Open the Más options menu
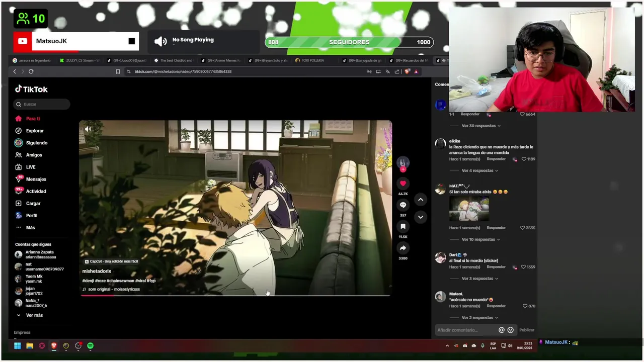This screenshot has width=644, height=362. (x=25, y=227)
